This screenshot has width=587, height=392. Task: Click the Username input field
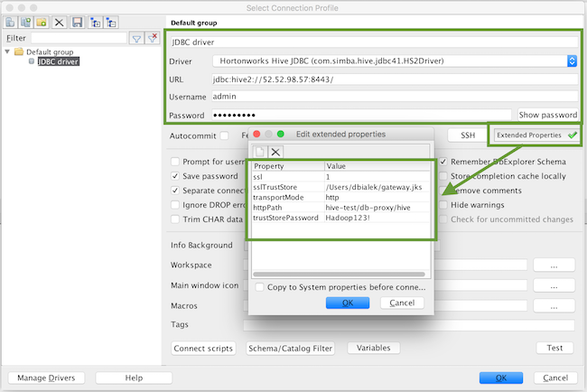394,97
